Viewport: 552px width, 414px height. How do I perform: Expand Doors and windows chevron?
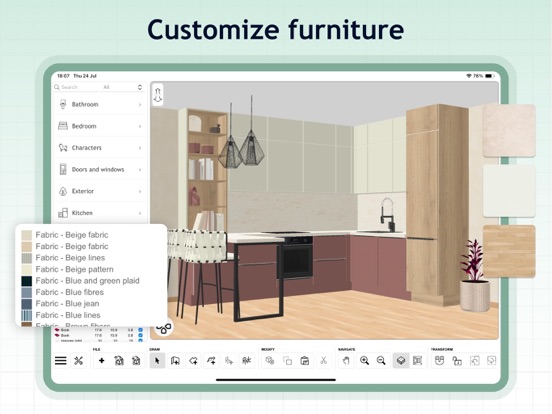[140, 170]
